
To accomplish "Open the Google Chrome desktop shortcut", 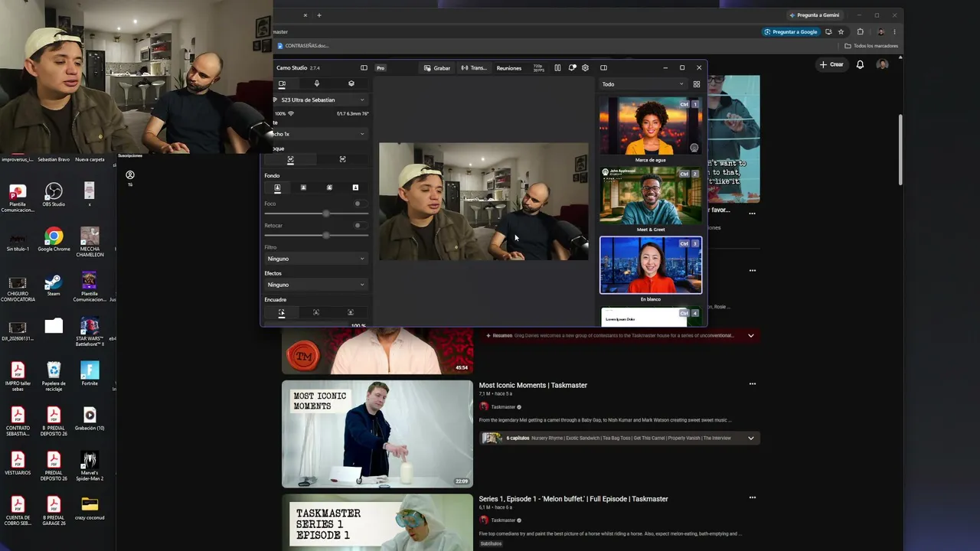I will [x=54, y=239].
